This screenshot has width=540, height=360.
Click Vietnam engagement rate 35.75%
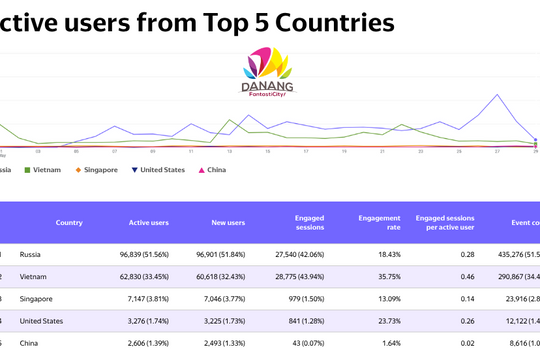pos(390,277)
